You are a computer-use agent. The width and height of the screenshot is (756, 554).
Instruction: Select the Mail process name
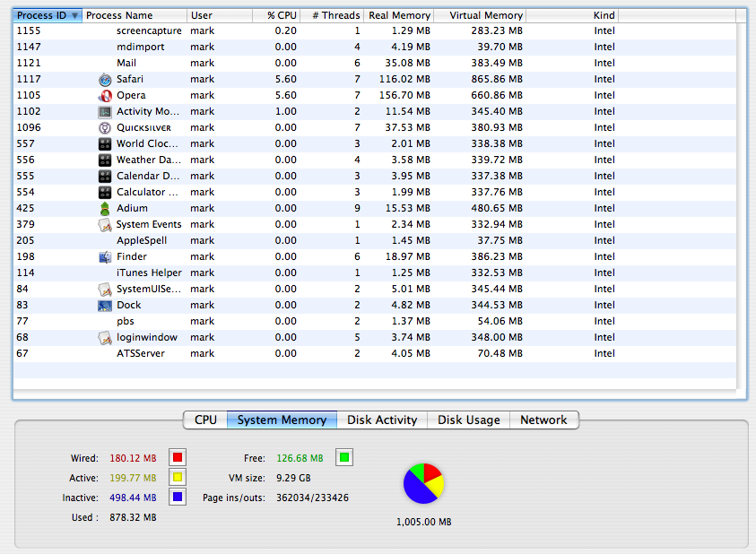(126, 63)
